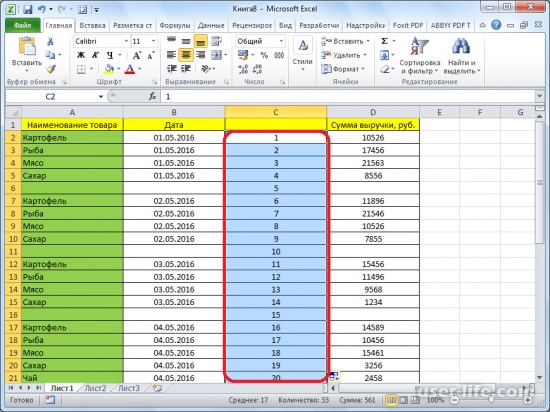Click the Cut scissors icon
550x412 pixels.
50,41
